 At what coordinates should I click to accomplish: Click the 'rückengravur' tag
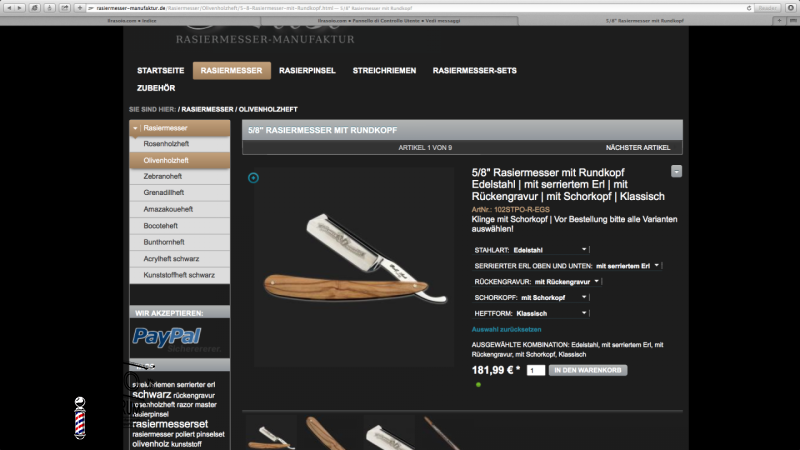(194, 395)
